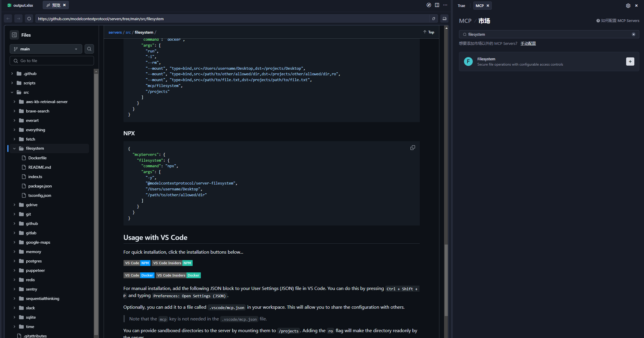Open the Dockerfile file
Screen dimensions: 644x338
pyautogui.click(x=37, y=158)
